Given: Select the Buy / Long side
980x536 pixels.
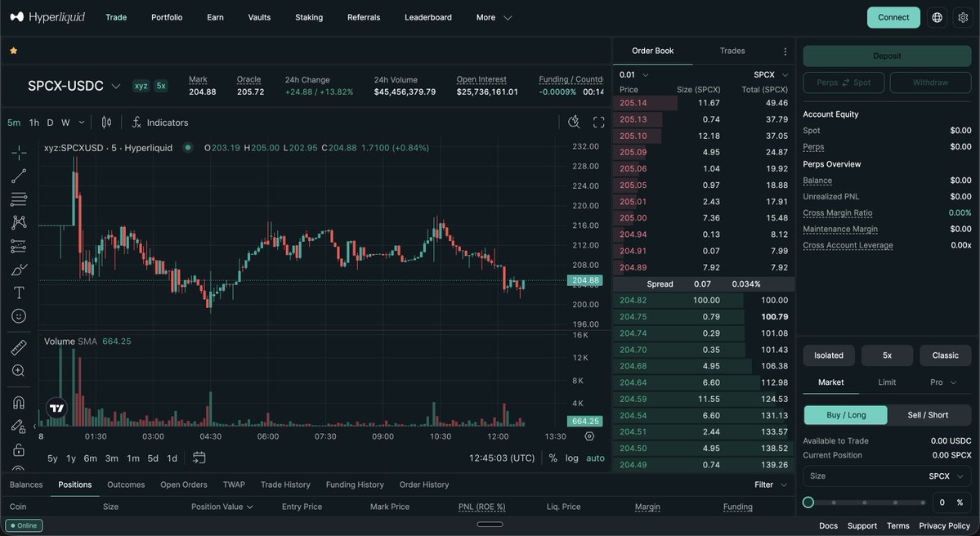Looking at the screenshot, I should click(846, 415).
